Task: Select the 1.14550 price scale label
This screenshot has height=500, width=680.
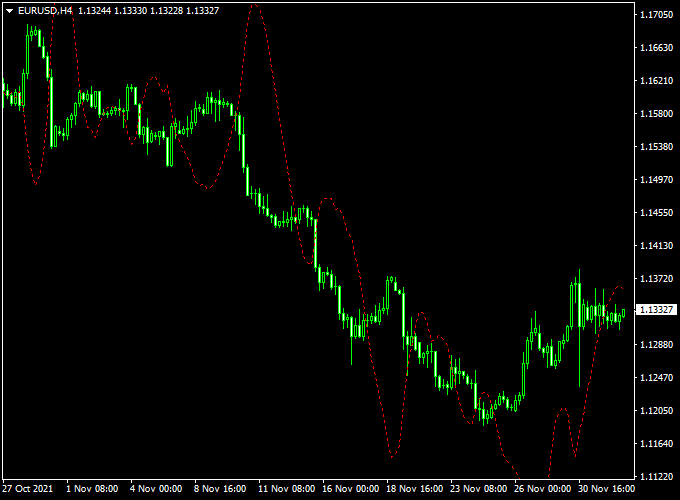Action: 657,212
